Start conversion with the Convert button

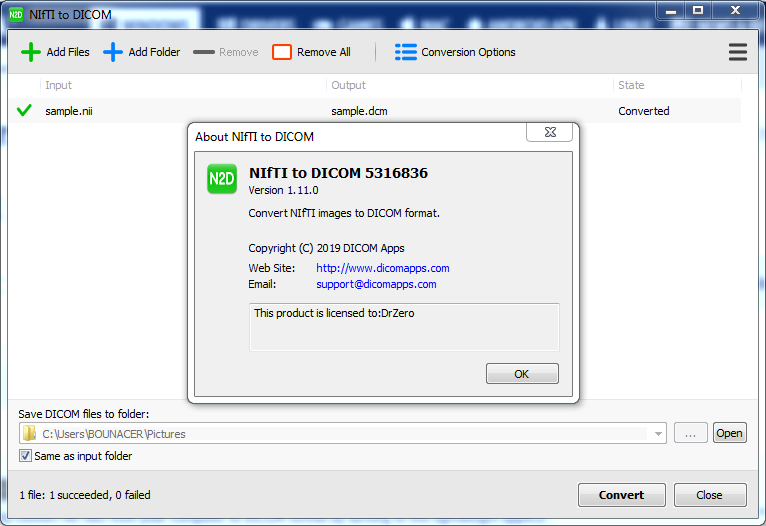point(621,495)
